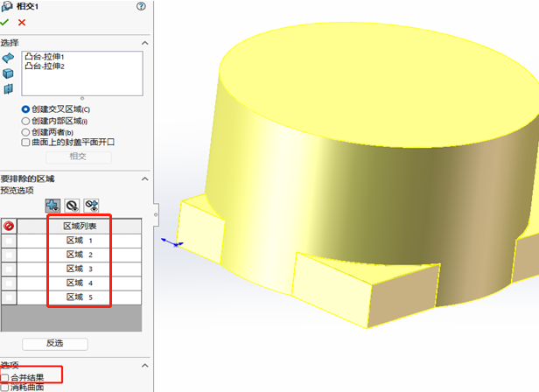Cancel the Intersect feature with red X

[x=22, y=23]
